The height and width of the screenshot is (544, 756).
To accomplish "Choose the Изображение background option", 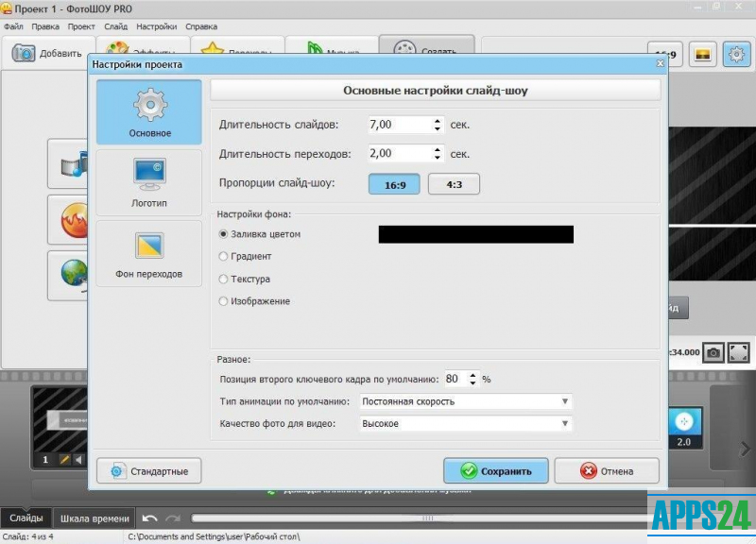I will pos(224,302).
